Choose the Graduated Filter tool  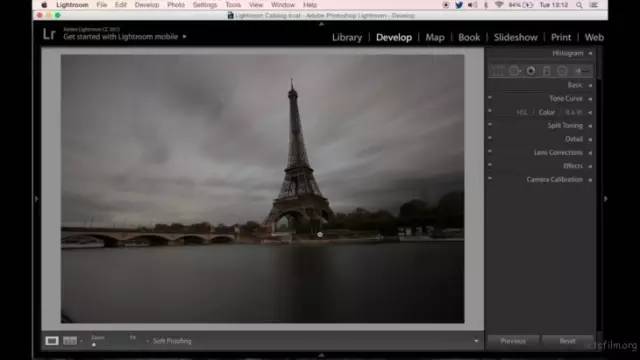coord(547,71)
